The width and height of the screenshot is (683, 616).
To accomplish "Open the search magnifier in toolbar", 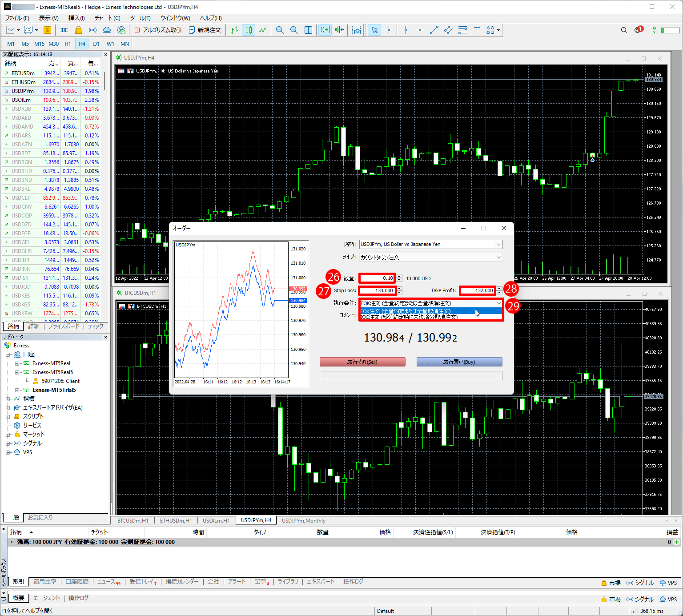I will pos(624,30).
